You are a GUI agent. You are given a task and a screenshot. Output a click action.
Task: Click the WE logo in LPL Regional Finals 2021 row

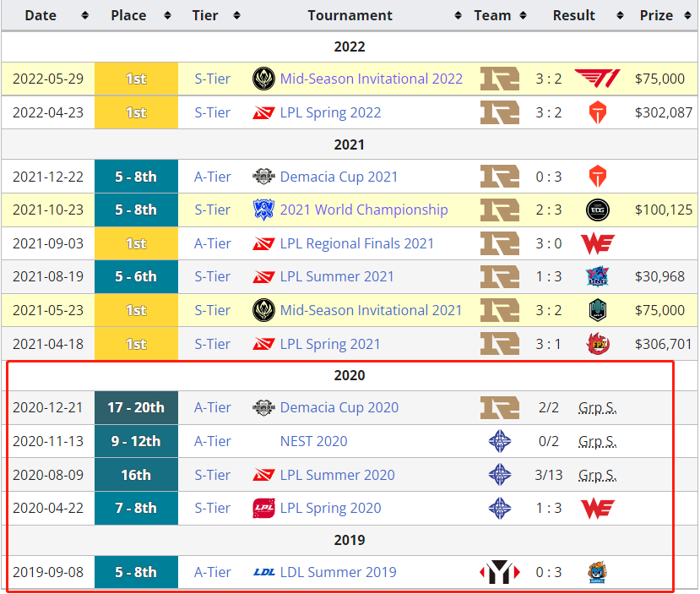pos(597,243)
